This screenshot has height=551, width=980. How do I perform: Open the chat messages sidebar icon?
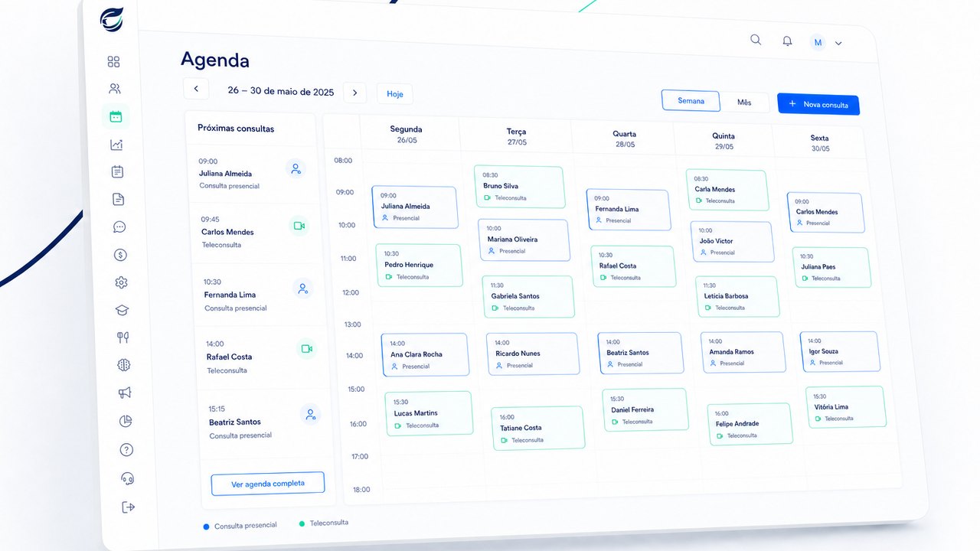[x=119, y=227]
